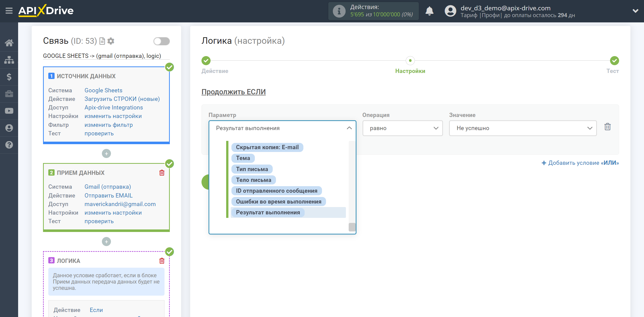Open the help question mark icon
Screen dimensions: 644x317
tap(9, 145)
